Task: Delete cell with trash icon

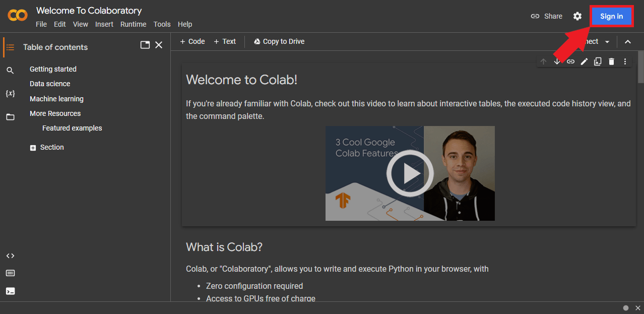Action: tap(611, 61)
